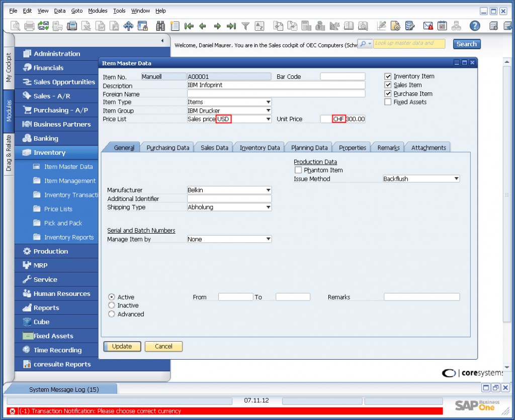Open the Issue Method Backflush dropdown
The image size is (515, 420).
(x=456, y=178)
